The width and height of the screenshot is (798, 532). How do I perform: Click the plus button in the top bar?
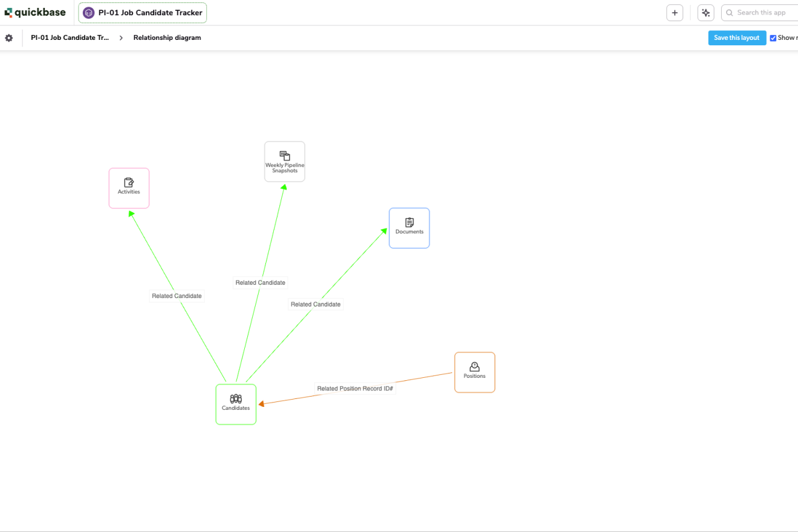point(675,13)
